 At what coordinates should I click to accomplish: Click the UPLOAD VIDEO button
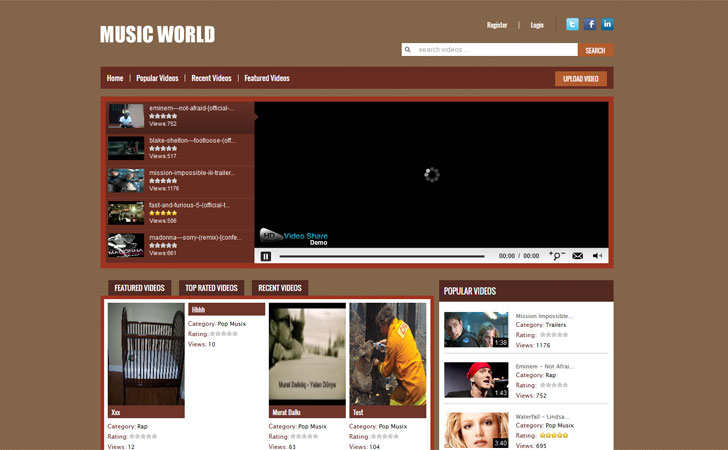coord(580,78)
